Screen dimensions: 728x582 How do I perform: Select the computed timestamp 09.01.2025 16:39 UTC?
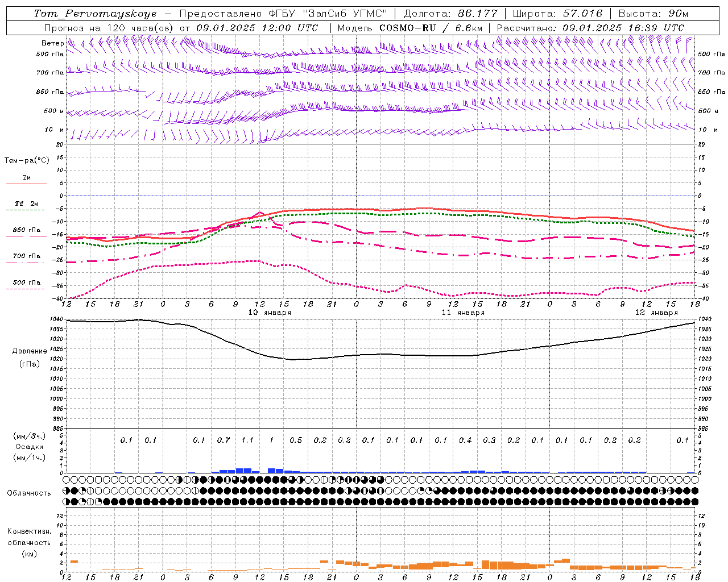point(623,28)
